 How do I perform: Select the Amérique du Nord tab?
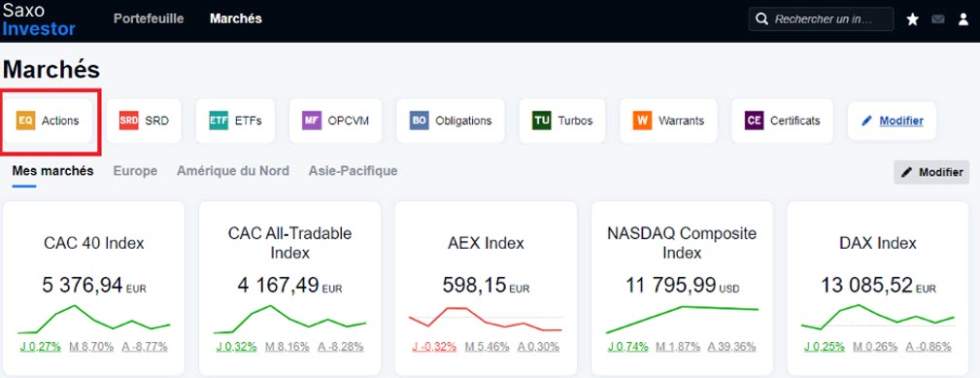click(233, 171)
